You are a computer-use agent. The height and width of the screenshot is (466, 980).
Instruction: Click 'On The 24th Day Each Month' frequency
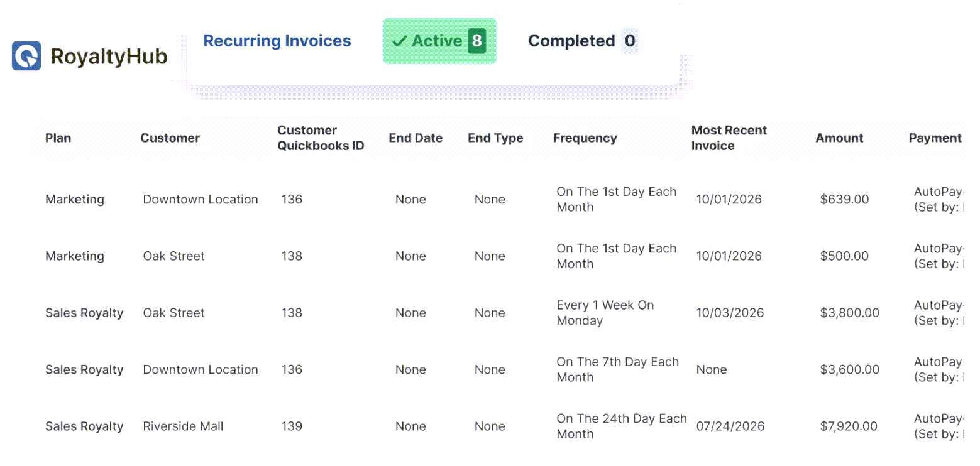pos(622,426)
